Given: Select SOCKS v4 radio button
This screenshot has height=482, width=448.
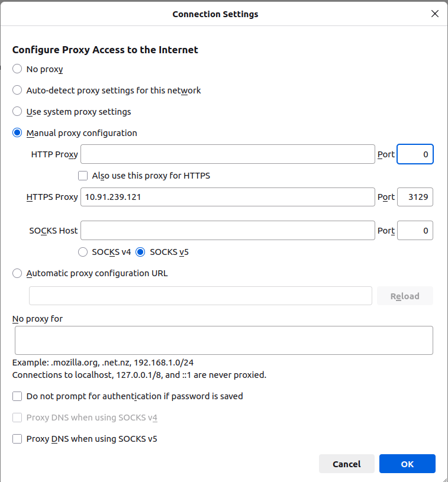Looking at the screenshot, I should 83,252.
